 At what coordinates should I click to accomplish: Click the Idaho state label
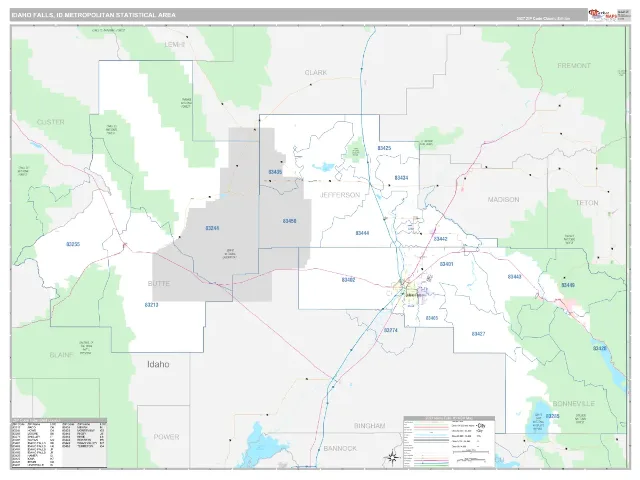[158, 364]
